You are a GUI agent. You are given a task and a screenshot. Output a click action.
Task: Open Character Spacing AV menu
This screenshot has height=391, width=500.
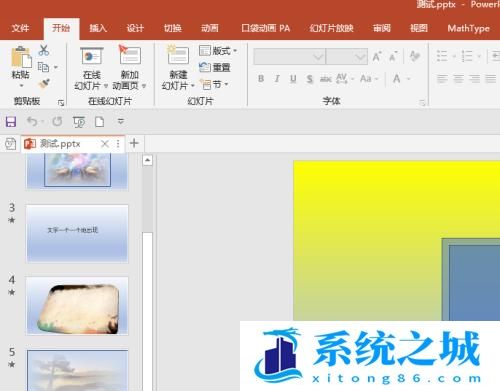point(344,79)
